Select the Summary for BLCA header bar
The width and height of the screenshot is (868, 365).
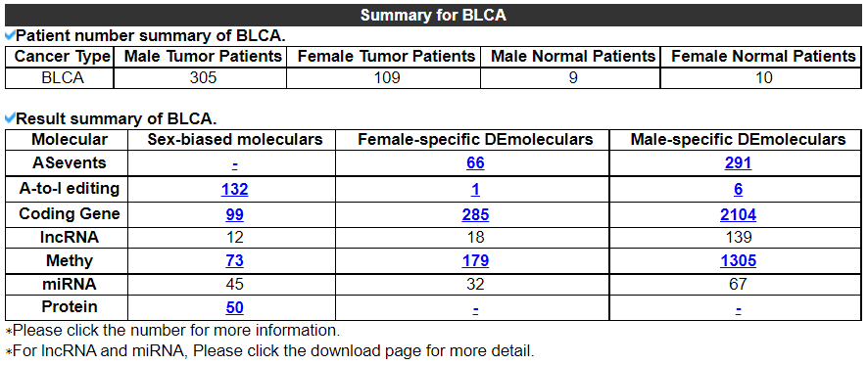(433, 15)
